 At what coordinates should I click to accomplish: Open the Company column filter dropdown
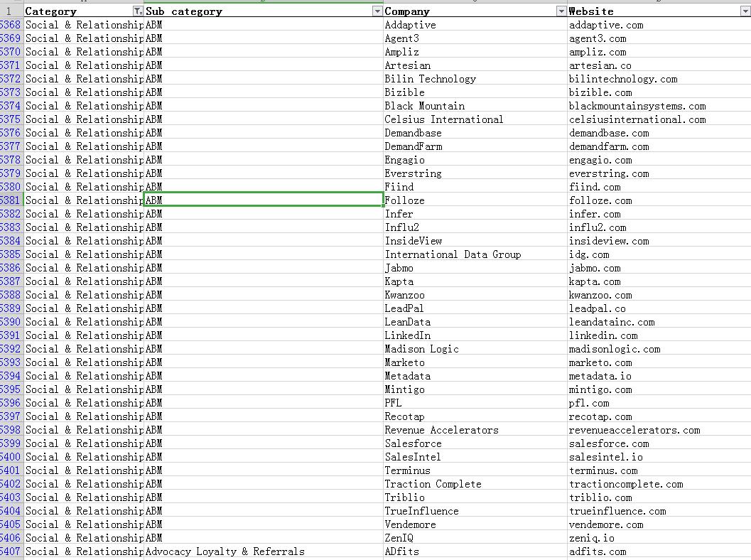561,11
